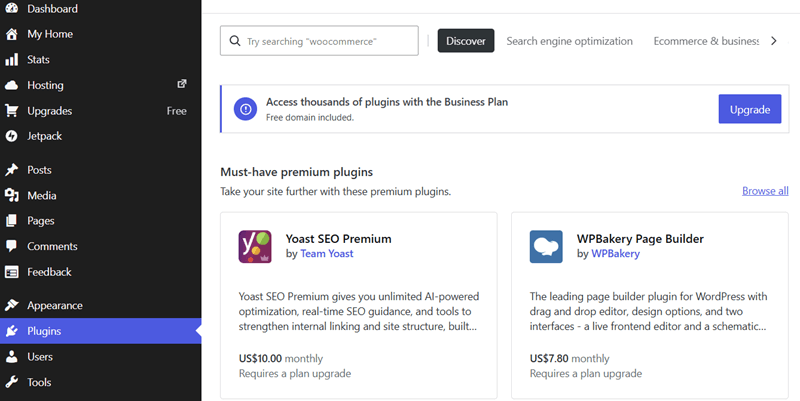Open Posts in sidebar
800x401 pixels.
pyautogui.click(x=101, y=170)
